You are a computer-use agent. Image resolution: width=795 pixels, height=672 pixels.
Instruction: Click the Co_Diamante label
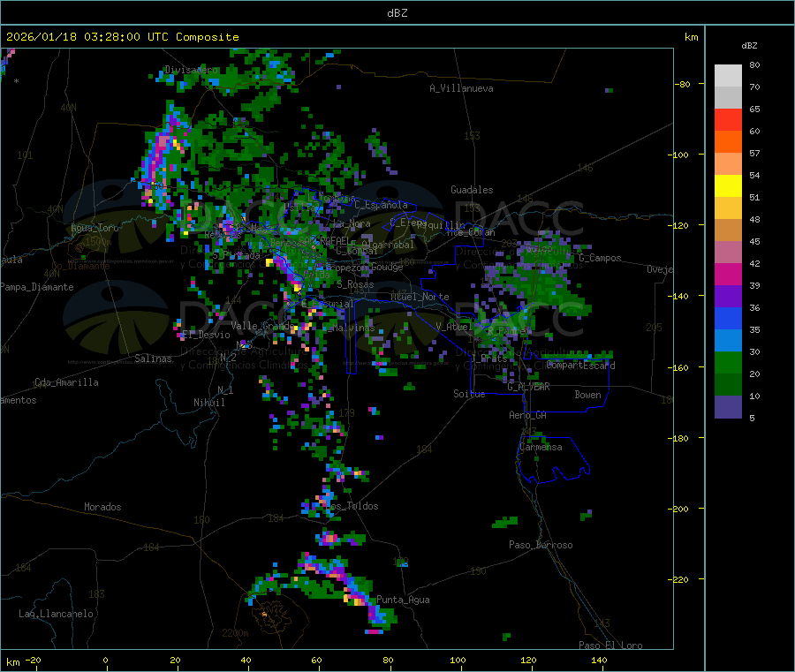(x=80, y=266)
